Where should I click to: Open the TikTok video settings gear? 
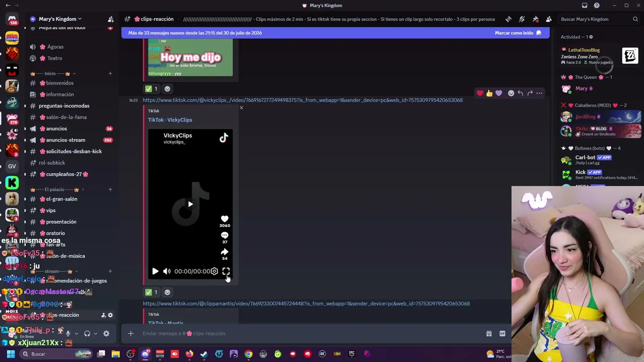click(x=214, y=271)
